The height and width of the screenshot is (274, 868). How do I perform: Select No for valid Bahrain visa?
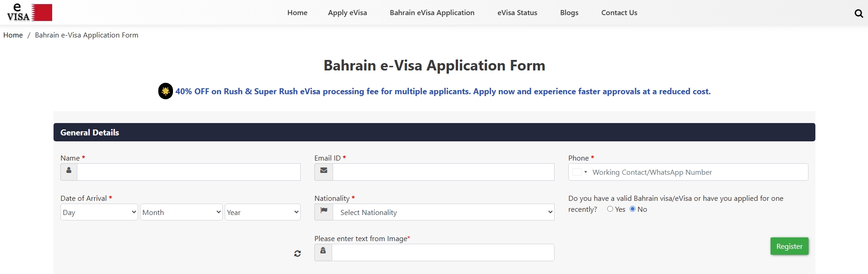click(x=632, y=209)
